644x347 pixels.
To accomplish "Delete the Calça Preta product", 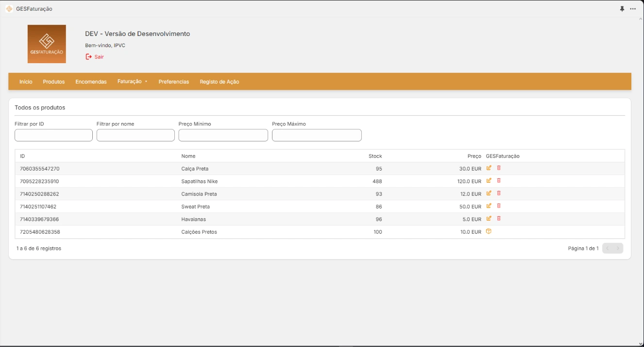I will [499, 168].
